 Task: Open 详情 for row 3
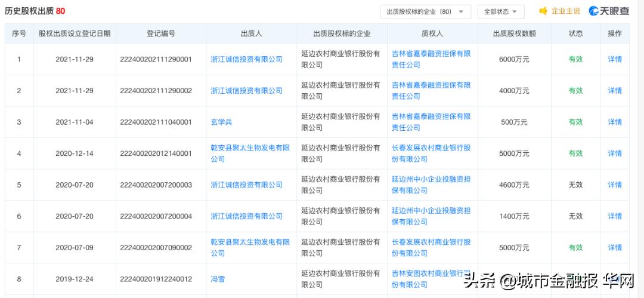615,122
